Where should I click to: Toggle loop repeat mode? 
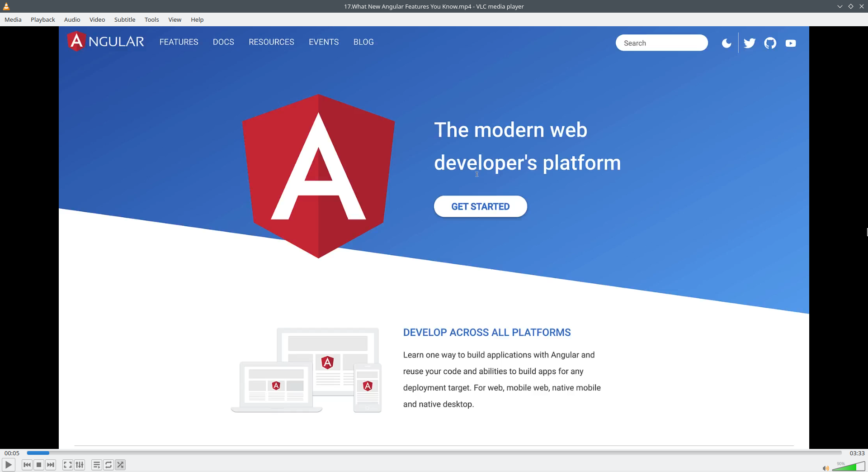tap(108, 465)
